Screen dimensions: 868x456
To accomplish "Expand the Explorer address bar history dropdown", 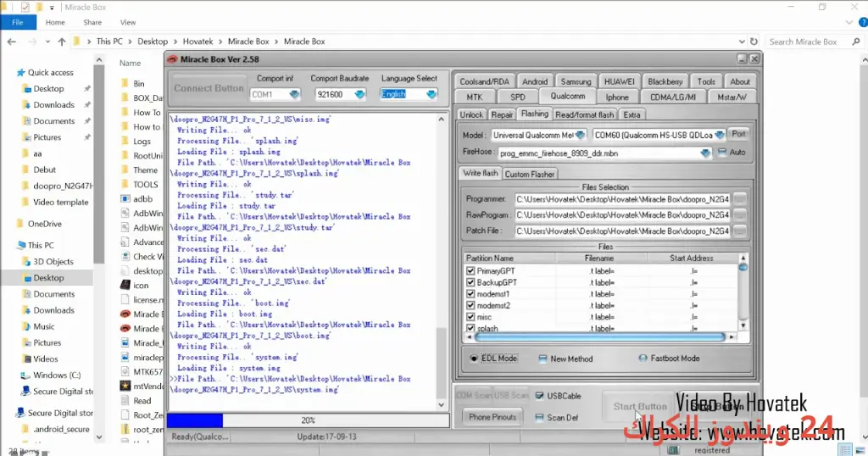I will (742, 42).
